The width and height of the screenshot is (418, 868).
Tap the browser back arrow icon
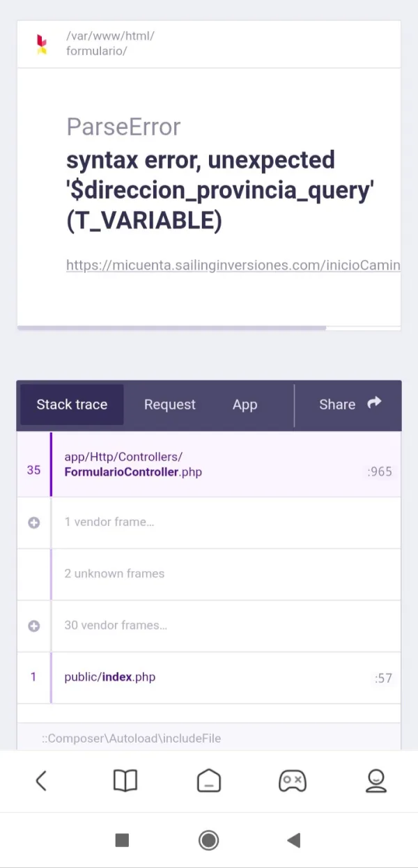point(41,781)
